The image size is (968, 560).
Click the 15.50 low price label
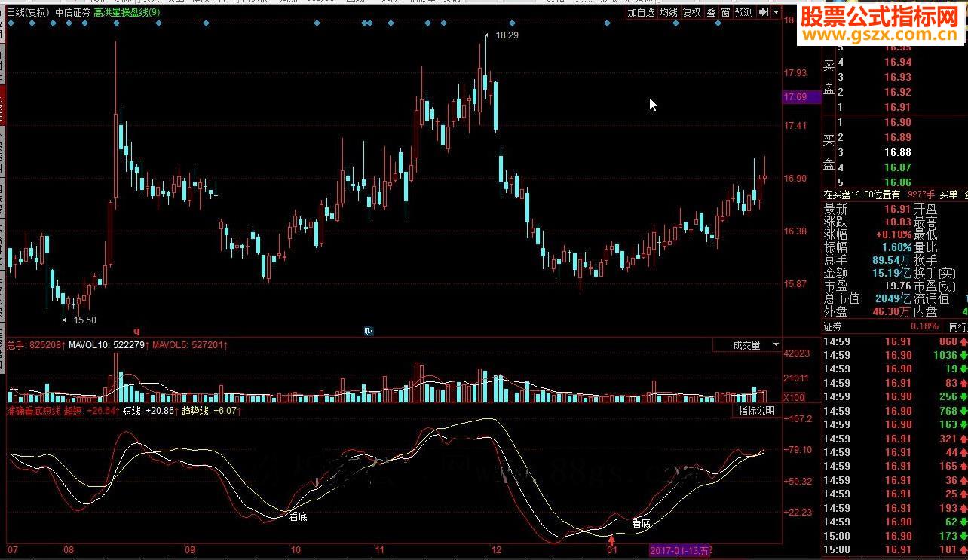(84, 320)
